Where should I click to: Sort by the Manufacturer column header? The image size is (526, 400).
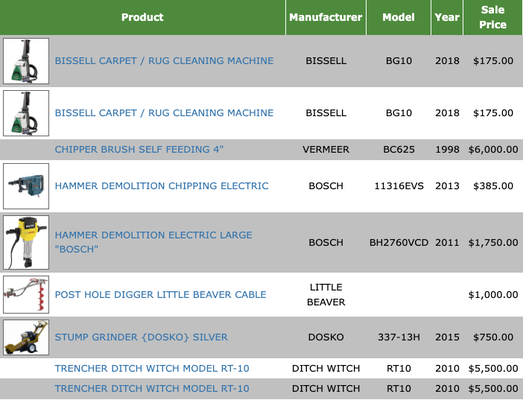pyautogui.click(x=326, y=17)
